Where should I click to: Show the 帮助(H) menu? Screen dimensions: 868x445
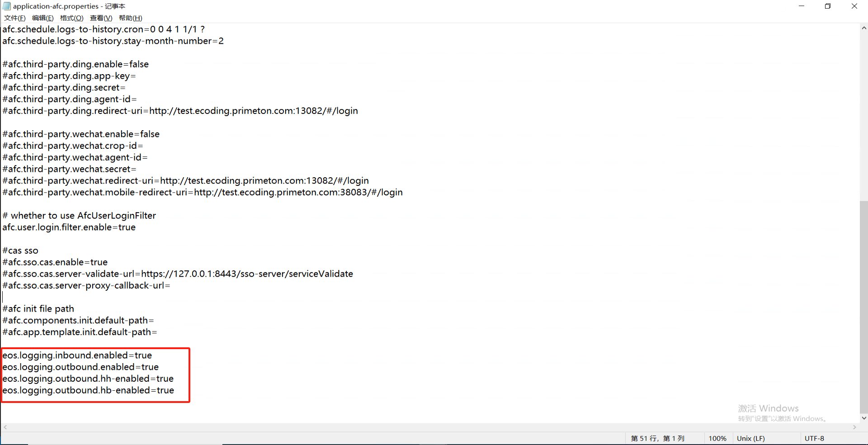point(131,18)
